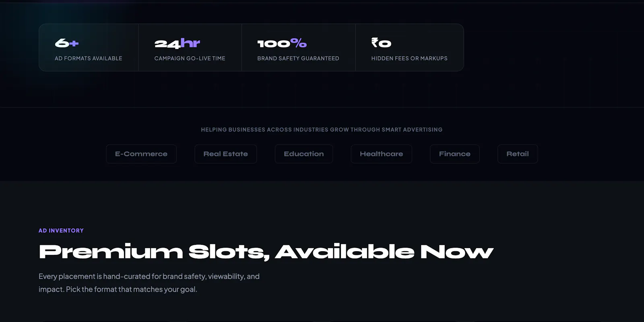Image resolution: width=644 pixels, height=322 pixels.
Task: Click the ₹0 hidden fees stat number
Action: click(x=381, y=43)
